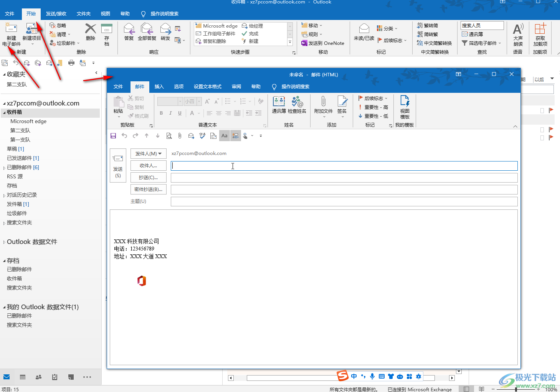Click 繁转简 button

[428, 25]
